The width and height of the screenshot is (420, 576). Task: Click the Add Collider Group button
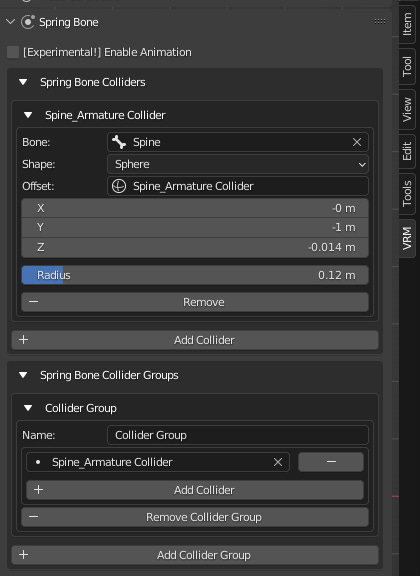click(x=195, y=555)
